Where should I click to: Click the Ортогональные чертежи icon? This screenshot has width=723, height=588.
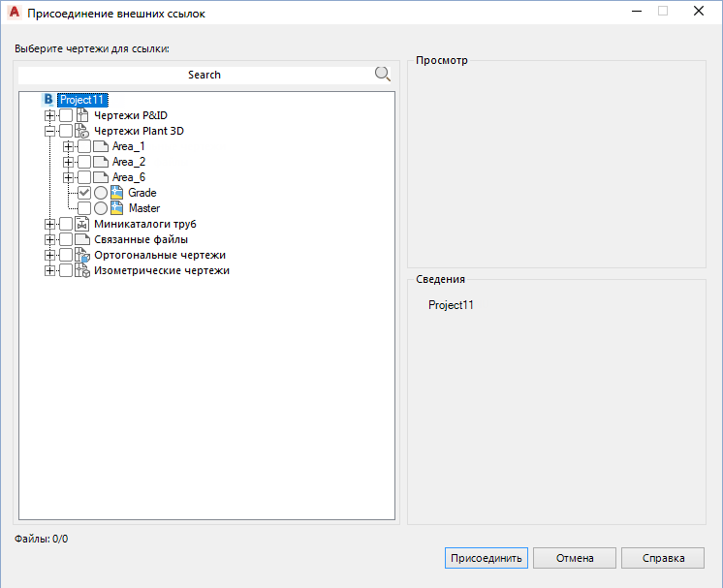pyautogui.click(x=82, y=255)
